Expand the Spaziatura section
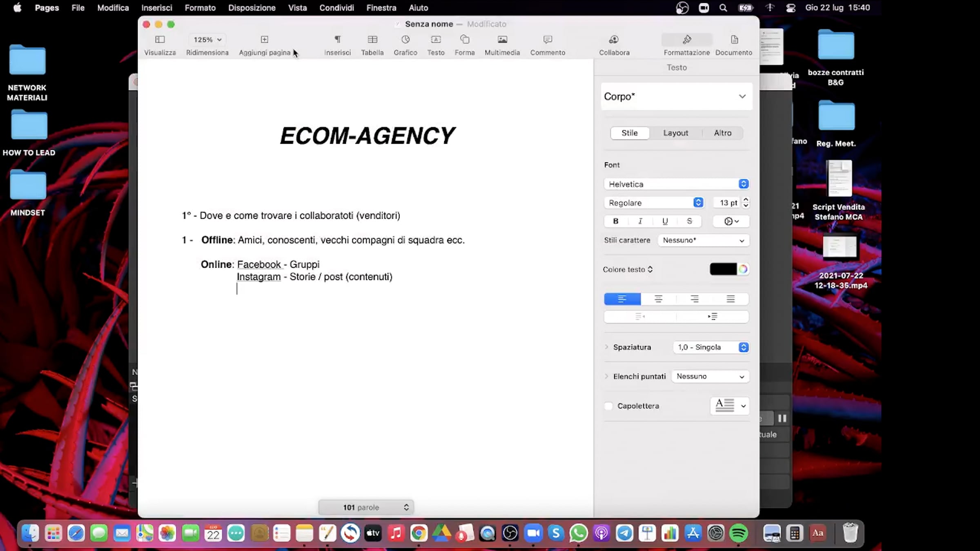The image size is (980, 551). tap(606, 347)
